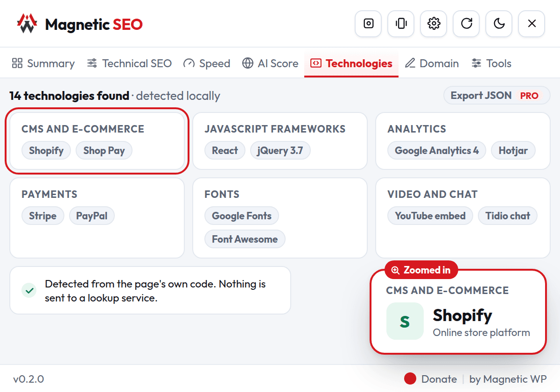
Task: Click the Google Analytics 4 chip
Action: coord(437,151)
